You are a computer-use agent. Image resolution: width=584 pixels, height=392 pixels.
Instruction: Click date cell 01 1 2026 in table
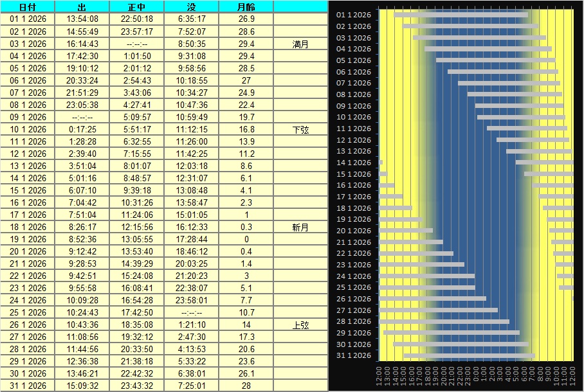[x=28, y=19]
